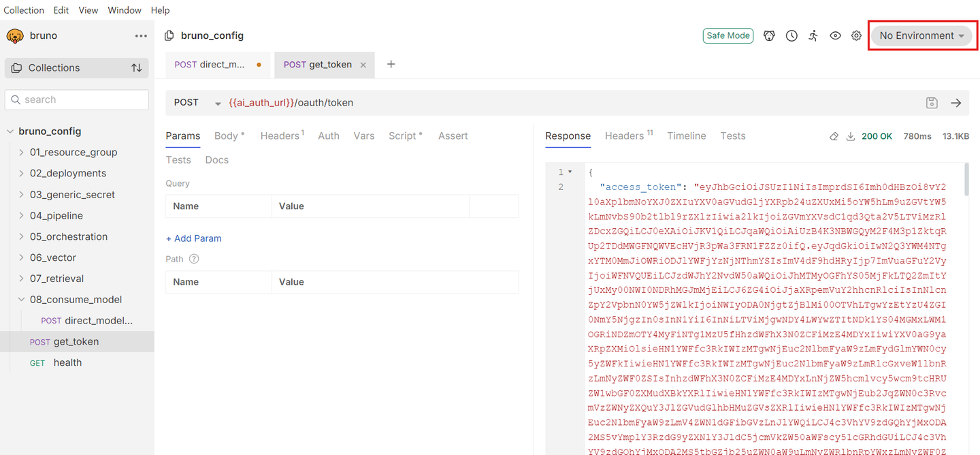Select the Vars tab
Screen dimensions: 980x455
click(364, 136)
